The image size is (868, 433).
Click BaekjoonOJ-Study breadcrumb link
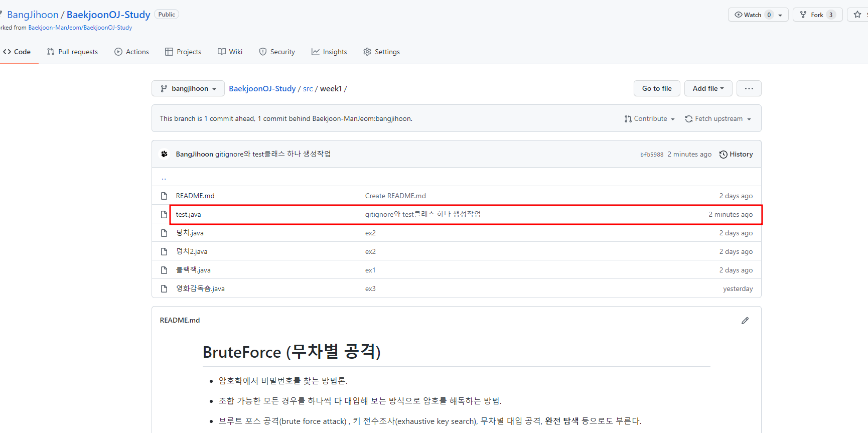(262, 88)
